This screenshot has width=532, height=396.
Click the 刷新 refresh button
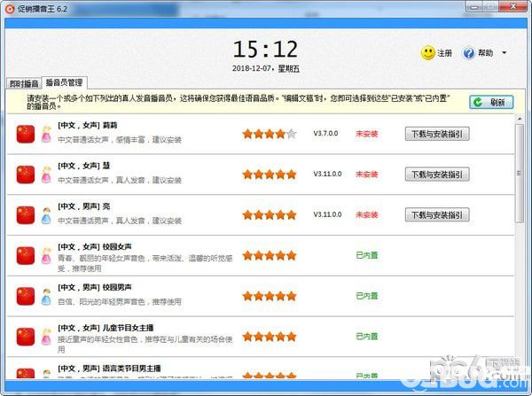tap(491, 102)
